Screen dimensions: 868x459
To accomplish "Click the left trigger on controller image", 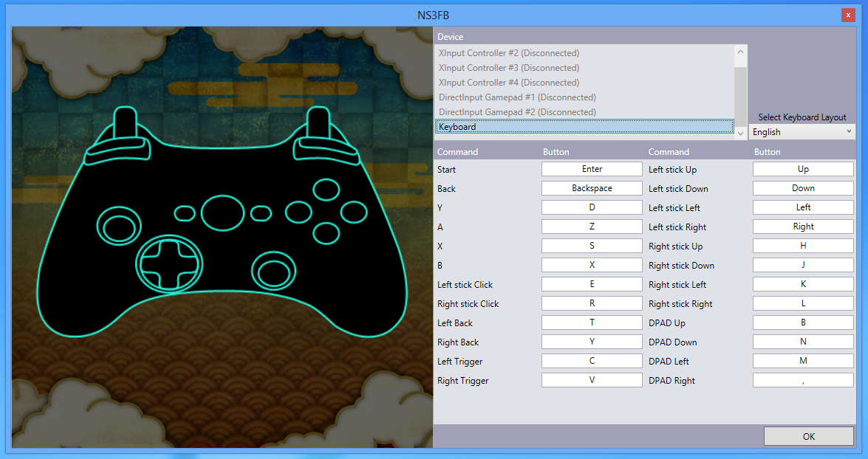I will [126, 124].
